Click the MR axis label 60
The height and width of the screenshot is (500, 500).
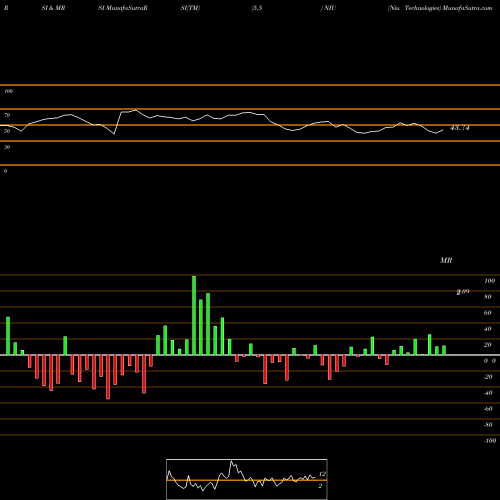click(x=488, y=313)
